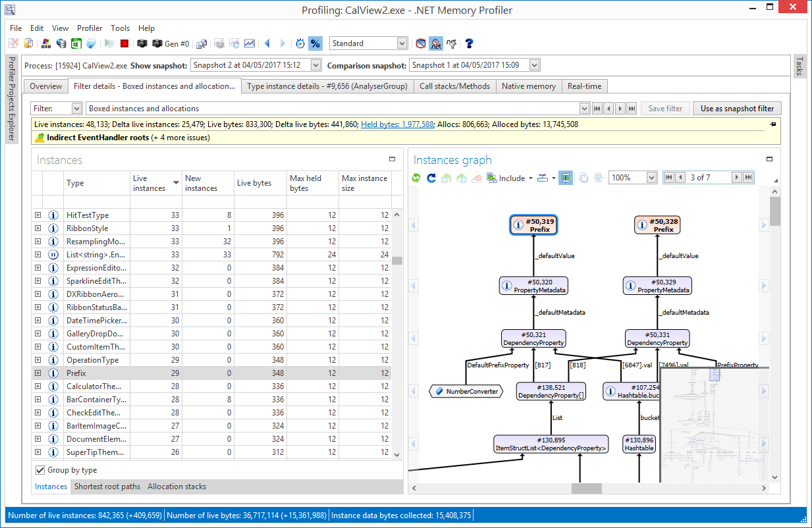
Task: Toggle the percentage display icon
Action: click(x=315, y=43)
